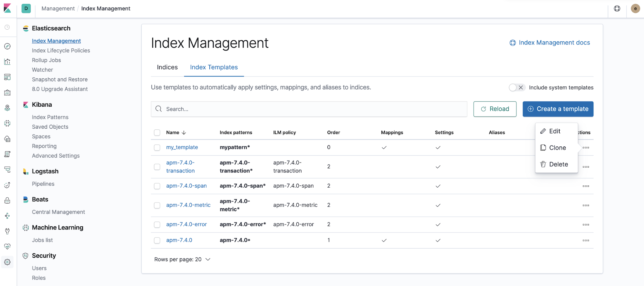Choose Delete from the actions popup

(x=557, y=164)
